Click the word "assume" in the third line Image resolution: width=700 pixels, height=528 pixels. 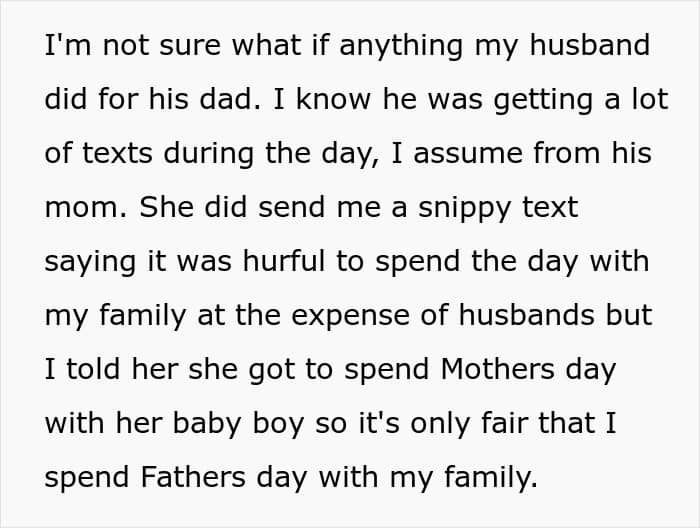point(468,155)
